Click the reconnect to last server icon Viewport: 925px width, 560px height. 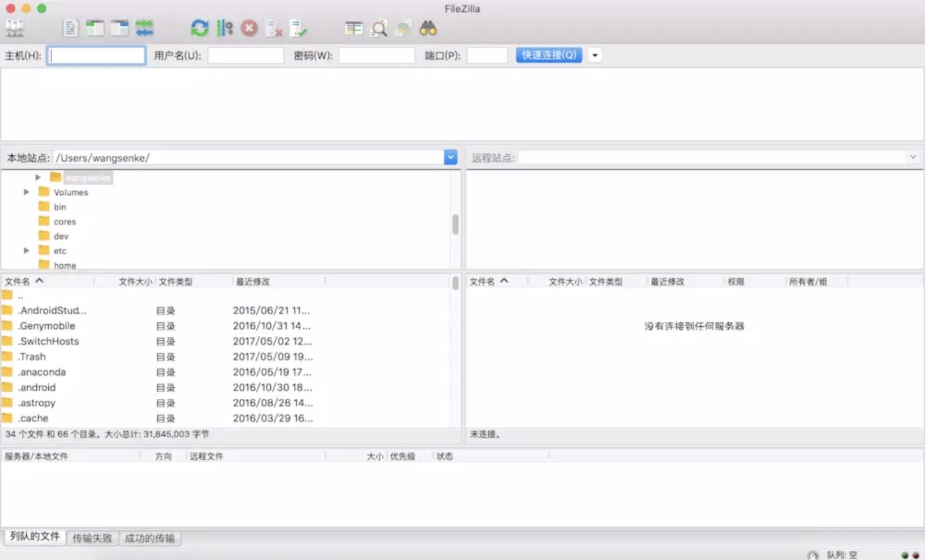(x=299, y=28)
